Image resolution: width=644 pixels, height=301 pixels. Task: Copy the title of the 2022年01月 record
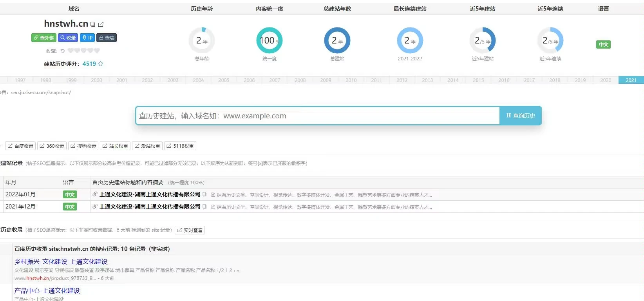coord(204,194)
